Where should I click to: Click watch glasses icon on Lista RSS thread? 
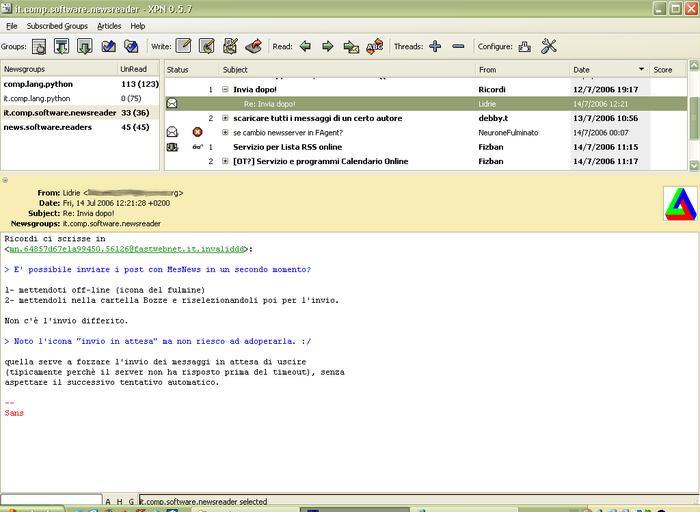197,147
